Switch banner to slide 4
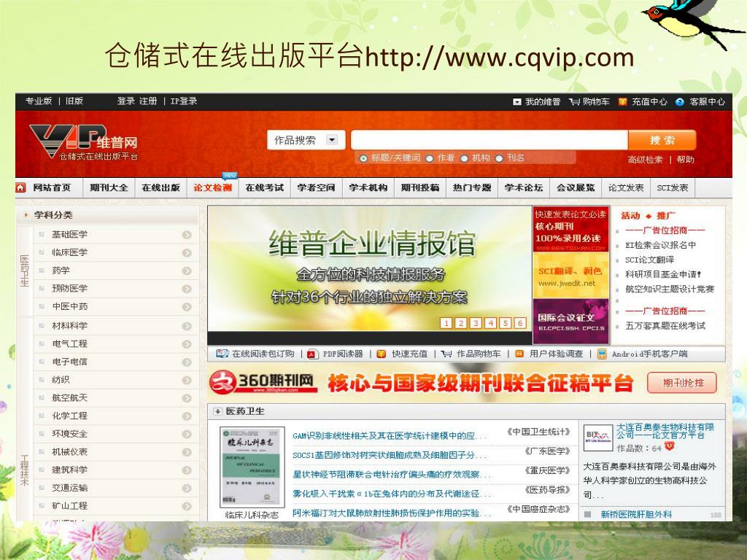The image size is (747, 560). (x=490, y=323)
